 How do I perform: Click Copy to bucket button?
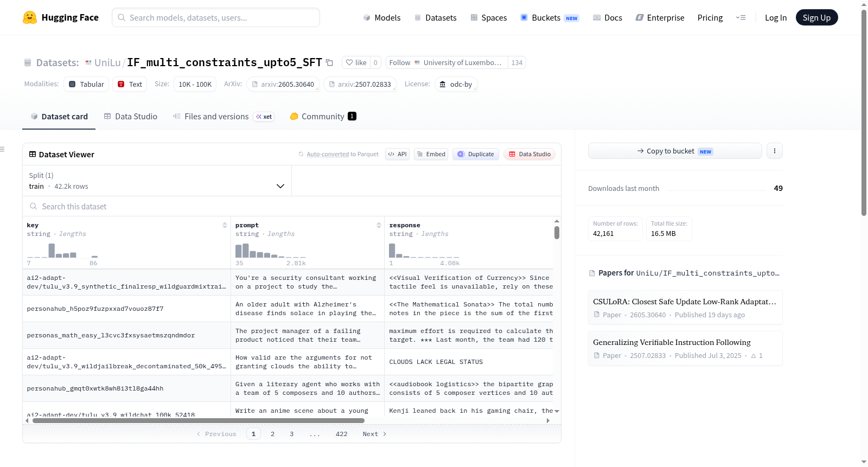(x=675, y=151)
